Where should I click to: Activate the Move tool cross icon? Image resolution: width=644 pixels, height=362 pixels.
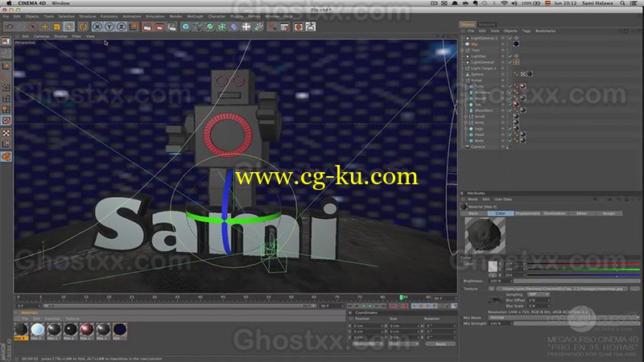pyautogui.click(x=45, y=27)
